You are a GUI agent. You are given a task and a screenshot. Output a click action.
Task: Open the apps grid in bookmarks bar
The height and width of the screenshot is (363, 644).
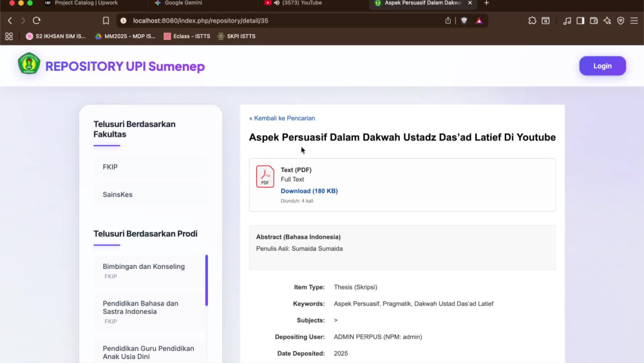click(9, 36)
